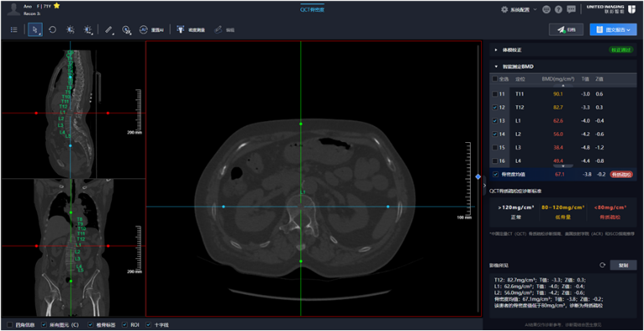Open the help question mark icon
The image size is (644, 331).
[558, 9]
